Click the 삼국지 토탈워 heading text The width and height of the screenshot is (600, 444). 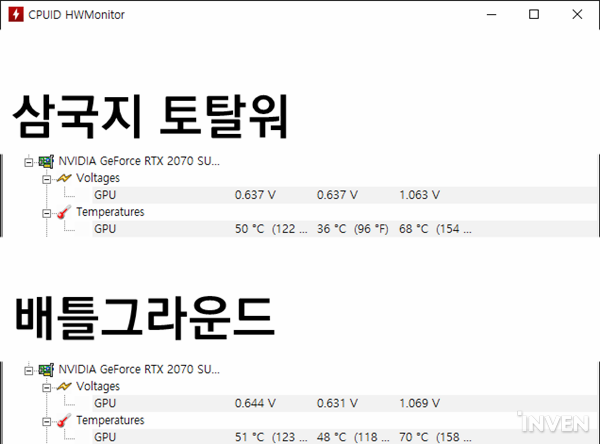150,116
